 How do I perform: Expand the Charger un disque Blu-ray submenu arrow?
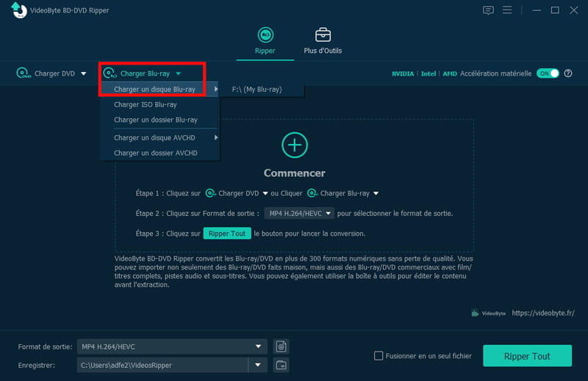point(215,89)
